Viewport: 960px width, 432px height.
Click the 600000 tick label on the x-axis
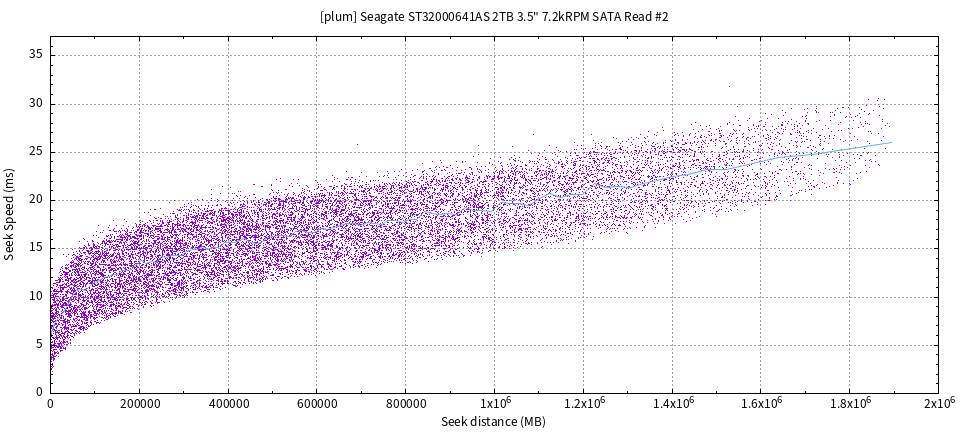pyautogui.click(x=317, y=403)
